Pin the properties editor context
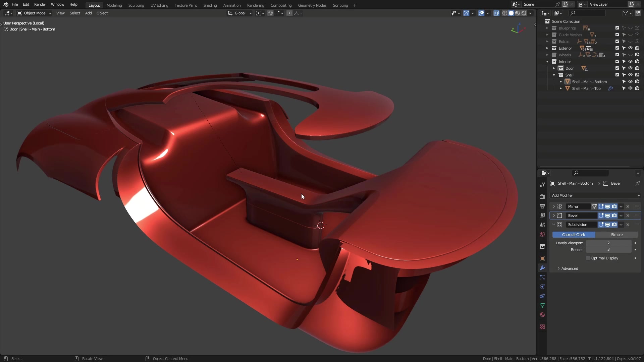Viewport: 644px width, 362px height. pos(638,183)
